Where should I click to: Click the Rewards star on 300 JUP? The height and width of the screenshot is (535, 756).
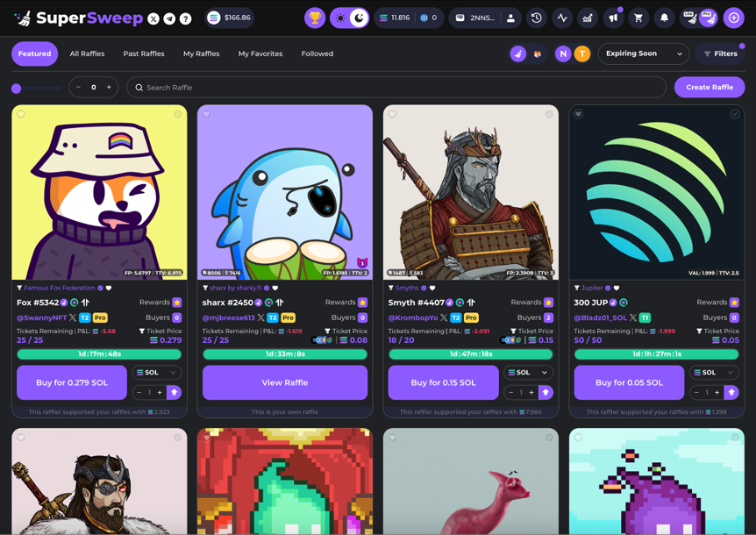coord(734,303)
